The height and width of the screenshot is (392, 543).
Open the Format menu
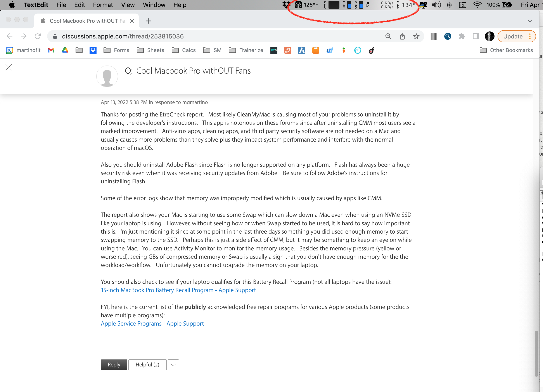click(x=103, y=5)
